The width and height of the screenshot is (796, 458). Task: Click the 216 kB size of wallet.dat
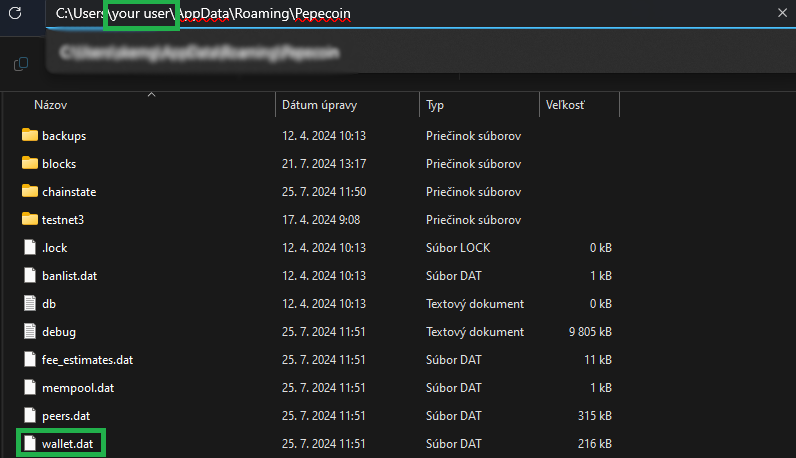[594, 444]
